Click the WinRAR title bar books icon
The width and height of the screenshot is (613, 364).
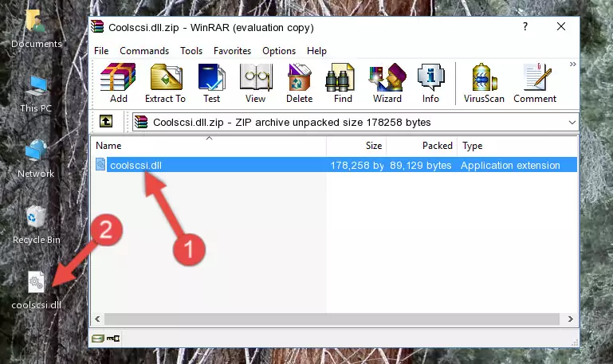[x=97, y=27]
